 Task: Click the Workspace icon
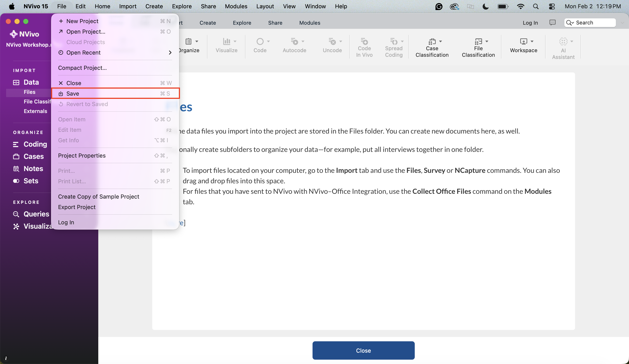524,41
